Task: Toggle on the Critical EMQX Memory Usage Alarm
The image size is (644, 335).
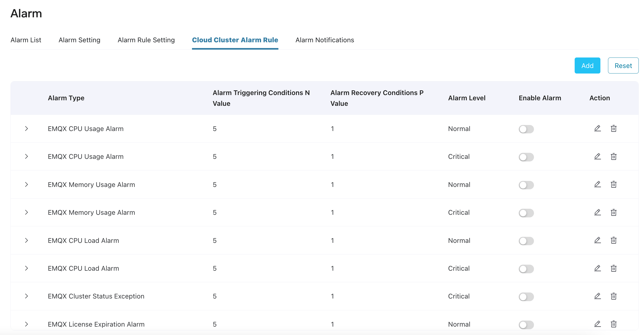Action: point(526,213)
